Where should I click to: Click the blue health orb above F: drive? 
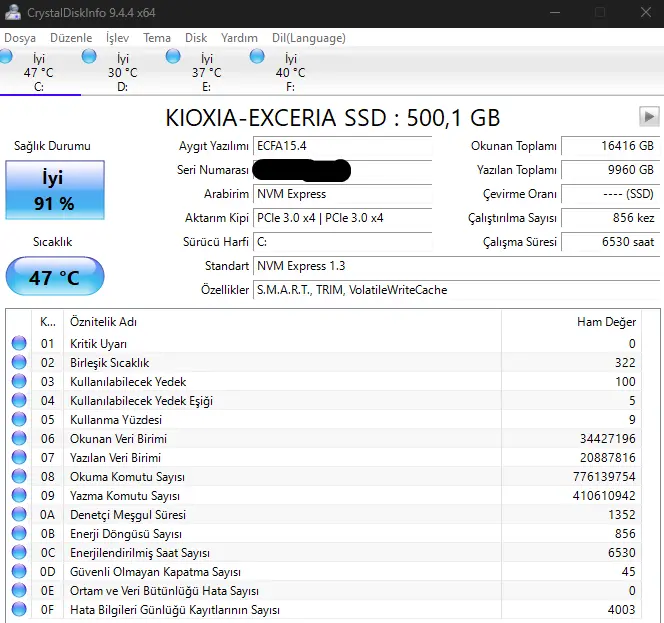point(257,56)
